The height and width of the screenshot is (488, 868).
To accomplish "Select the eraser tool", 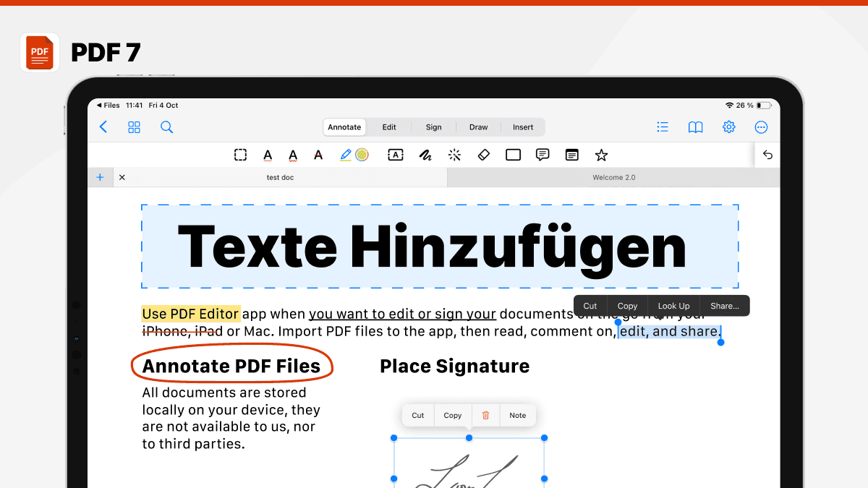I will (485, 155).
